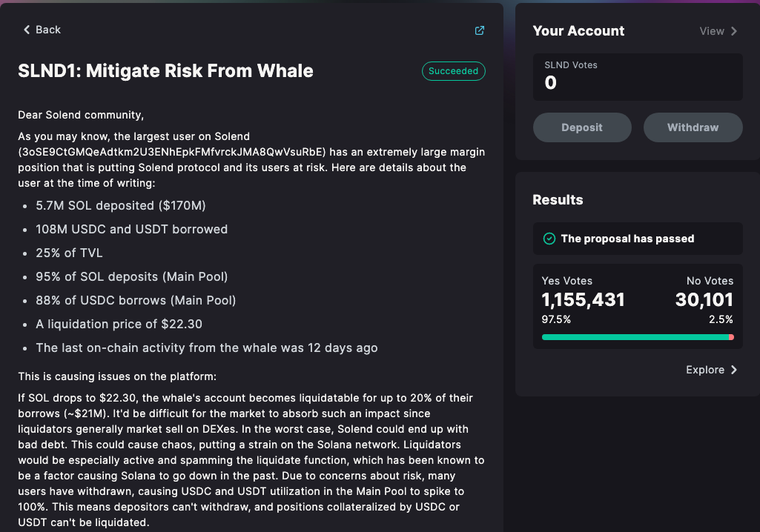Image resolution: width=760 pixels, height=532 pixels.
Task: Expand the Explore chevron arrow
Action: 734,370
